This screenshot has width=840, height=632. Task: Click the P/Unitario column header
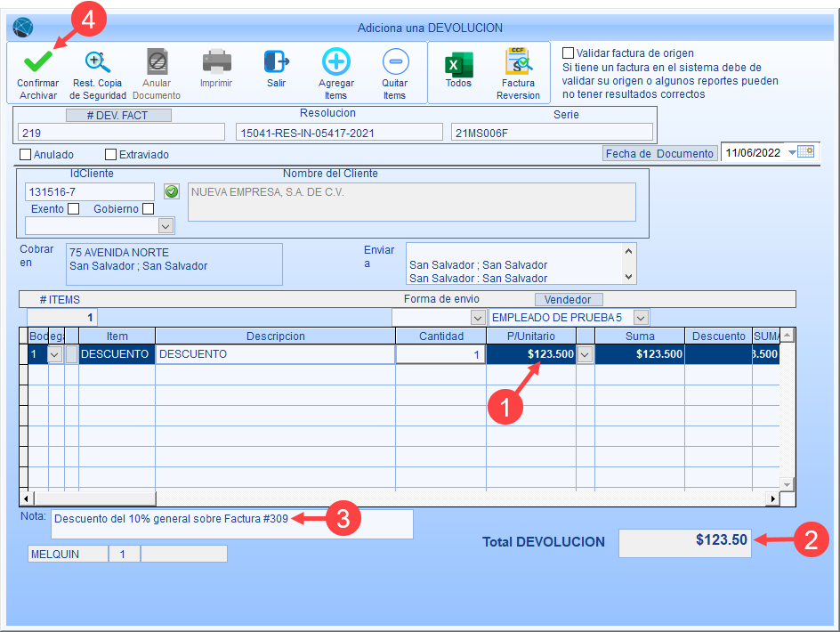(531, 336)
